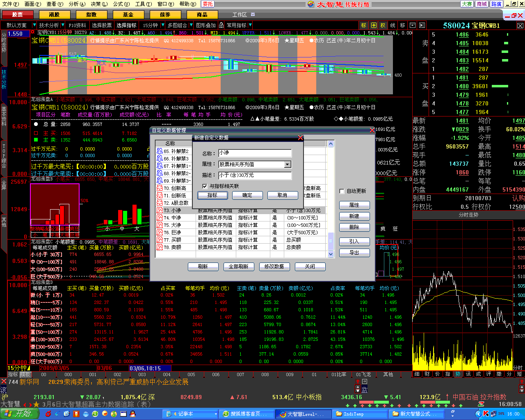This screenshot has width=525, height=420.
Task: Click the 新建 button
Action: 354,216
